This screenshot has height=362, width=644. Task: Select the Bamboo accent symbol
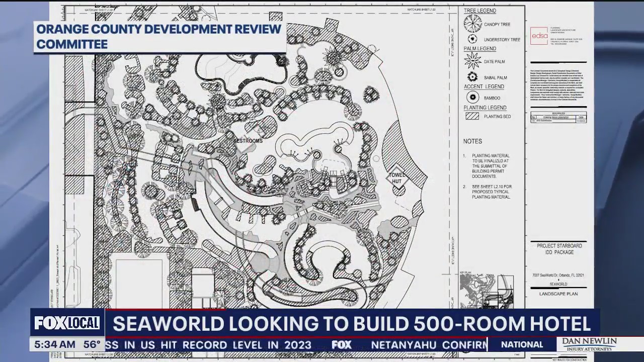[472, 98]
